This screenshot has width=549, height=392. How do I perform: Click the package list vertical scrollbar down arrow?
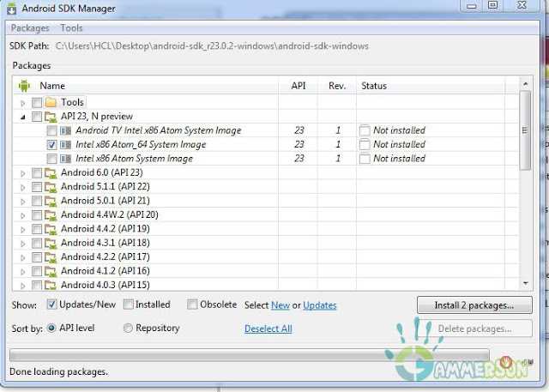pyautogui.click(x=525, y=282)
